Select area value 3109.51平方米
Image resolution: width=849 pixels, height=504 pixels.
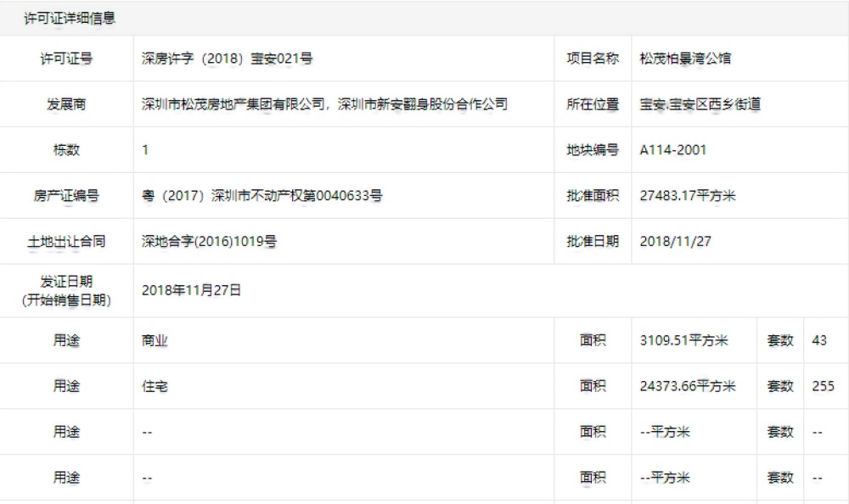point(683,340)
